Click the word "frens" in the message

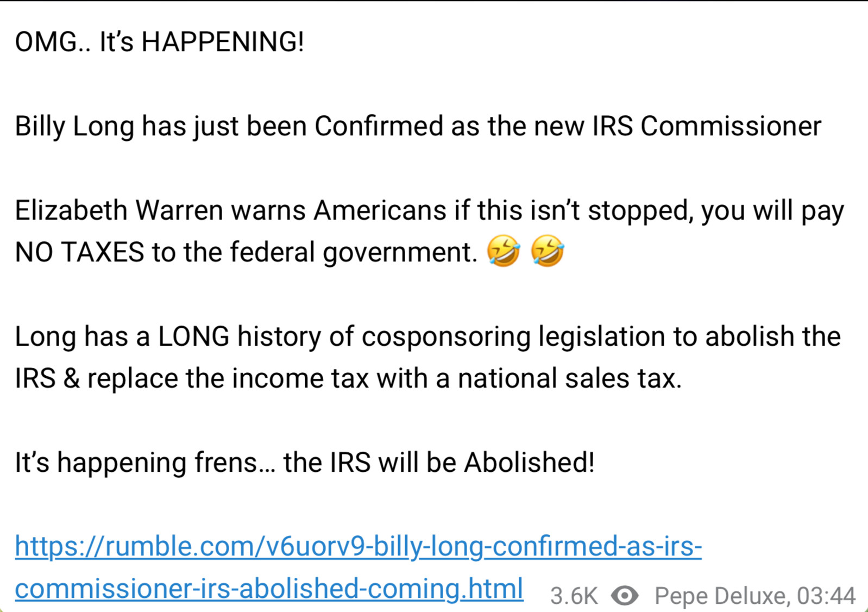226,463
